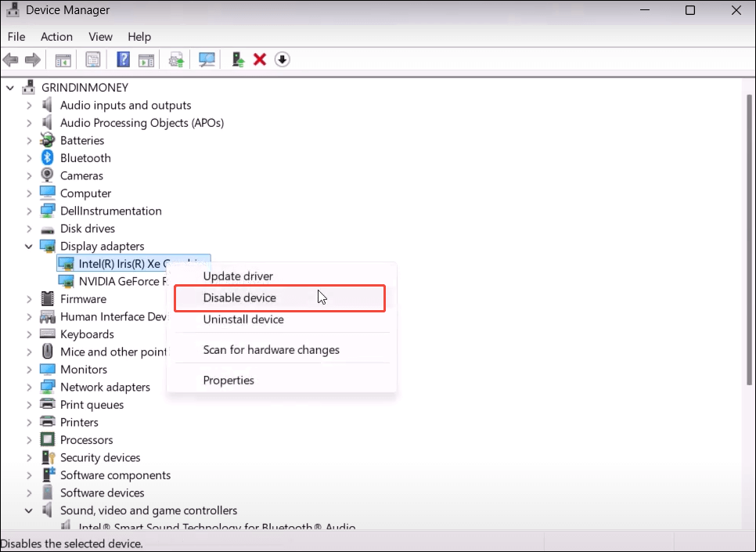The image size is (756, 552).
Task: Click the Cameras webcam icon
Action: 47,175
